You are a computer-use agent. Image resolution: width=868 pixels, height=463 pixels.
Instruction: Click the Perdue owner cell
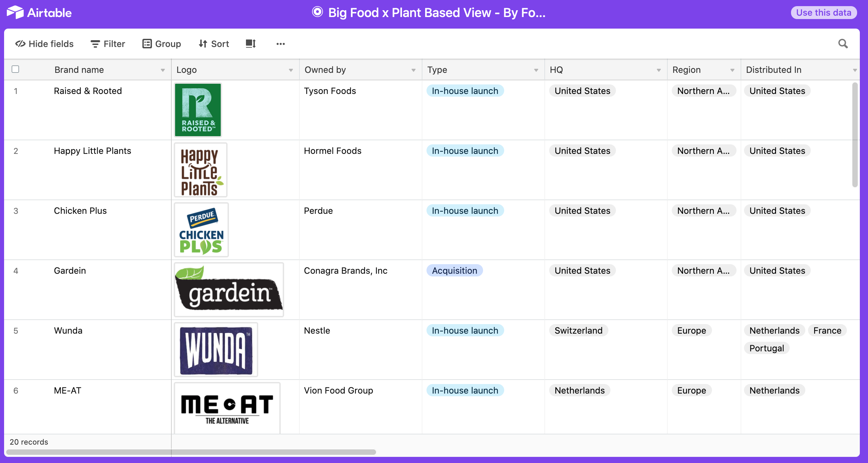(x=361, y=230)
